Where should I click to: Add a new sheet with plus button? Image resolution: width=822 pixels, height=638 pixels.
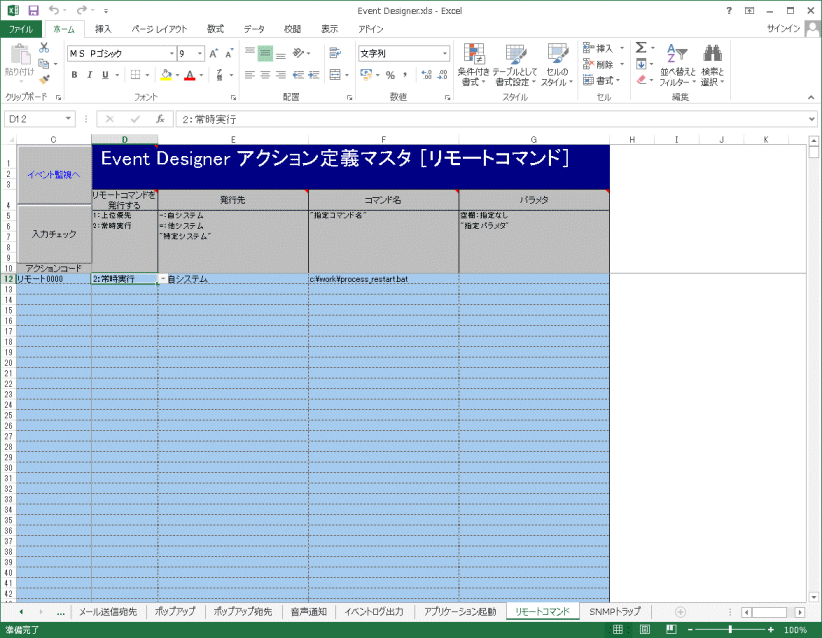tap(680, 612)
